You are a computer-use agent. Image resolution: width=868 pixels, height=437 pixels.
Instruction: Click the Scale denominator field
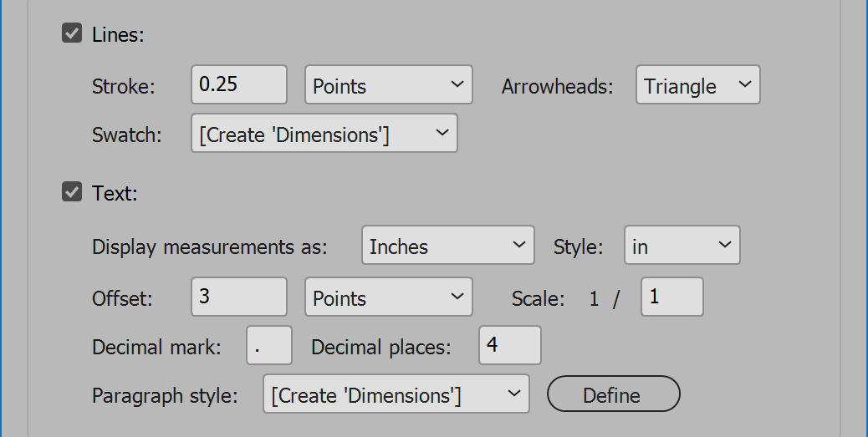(672, 297)
